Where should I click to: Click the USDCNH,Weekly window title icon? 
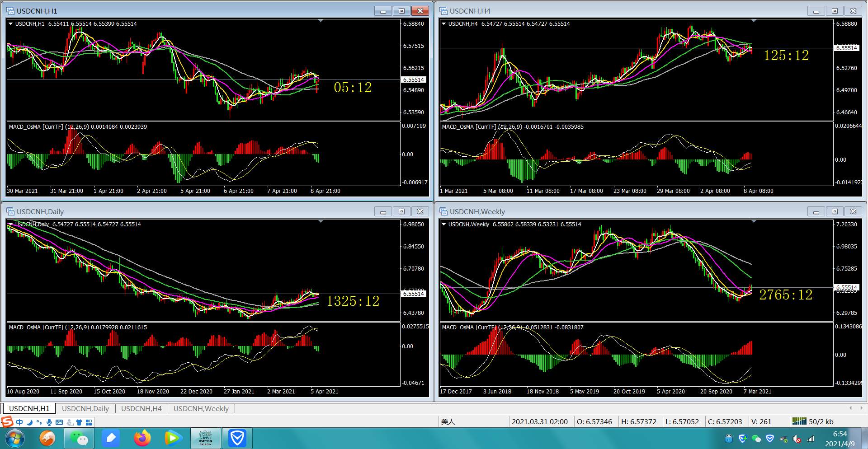tap(443, 211)
